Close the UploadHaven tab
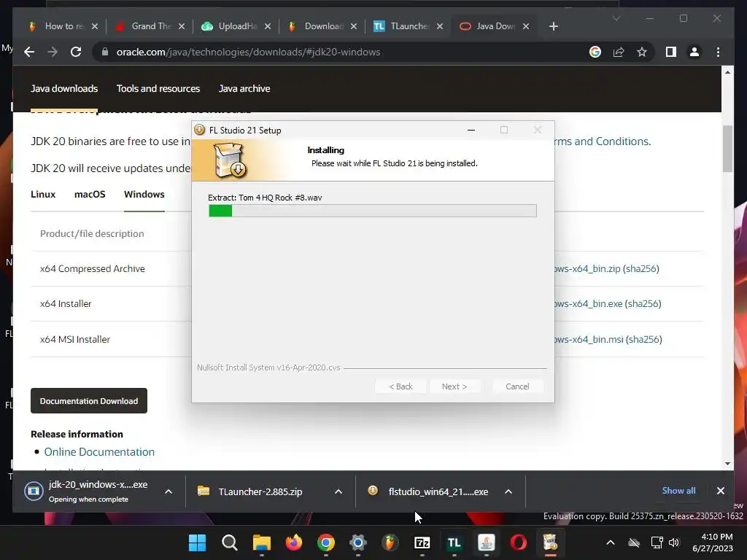Image resolution: width=747 pixels, height=560 pixels. pos(268,26)
